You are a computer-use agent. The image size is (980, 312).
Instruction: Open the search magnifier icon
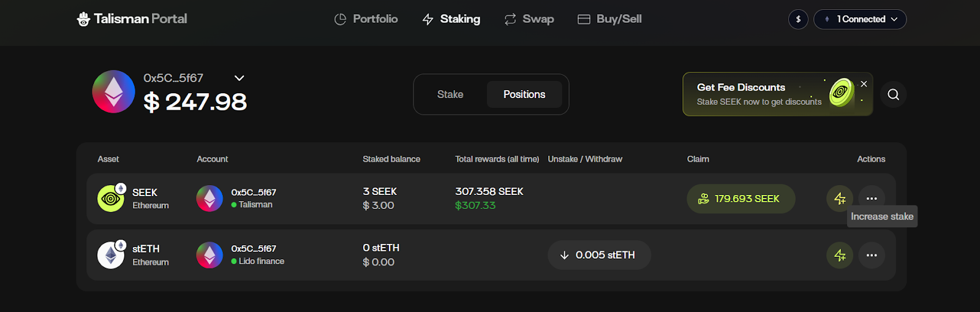tap(893, 94)
